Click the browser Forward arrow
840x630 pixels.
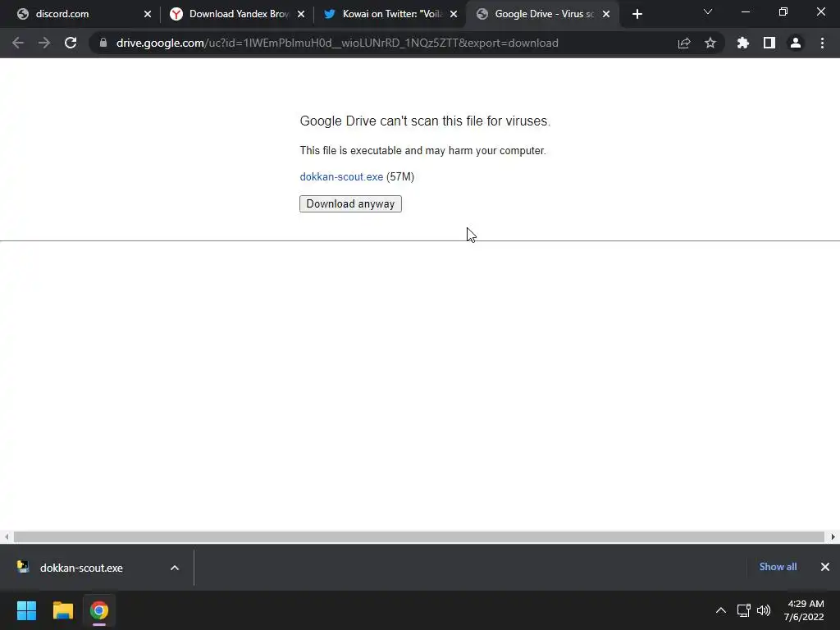tap(44, 43)
